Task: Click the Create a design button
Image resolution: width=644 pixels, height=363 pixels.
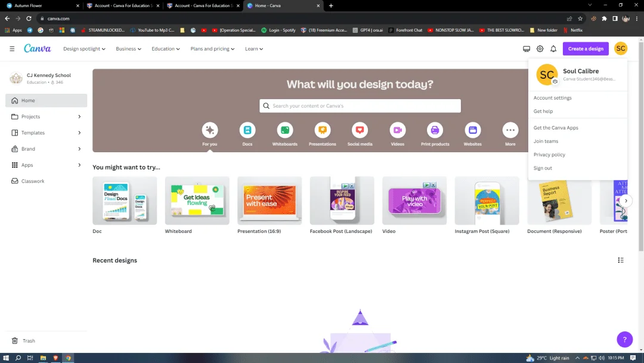Action: pyautogui.click(x=586, y=48)
